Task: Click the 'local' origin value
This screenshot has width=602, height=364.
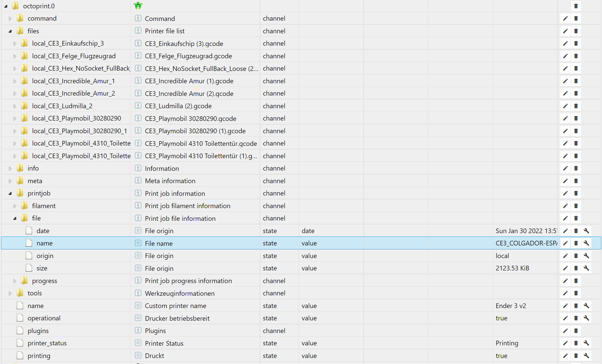Action: [x=502, y=256]
